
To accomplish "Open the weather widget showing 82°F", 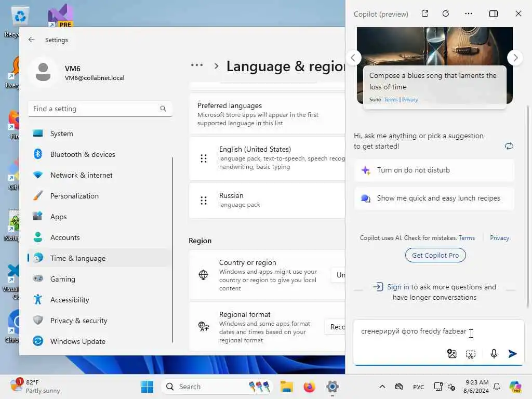I will coord(35,387).
